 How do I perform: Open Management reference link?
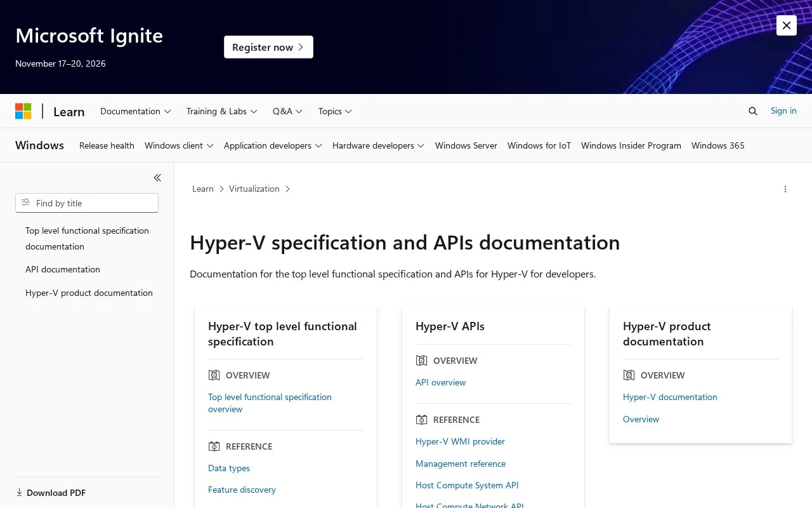click(x=461, y=464)
